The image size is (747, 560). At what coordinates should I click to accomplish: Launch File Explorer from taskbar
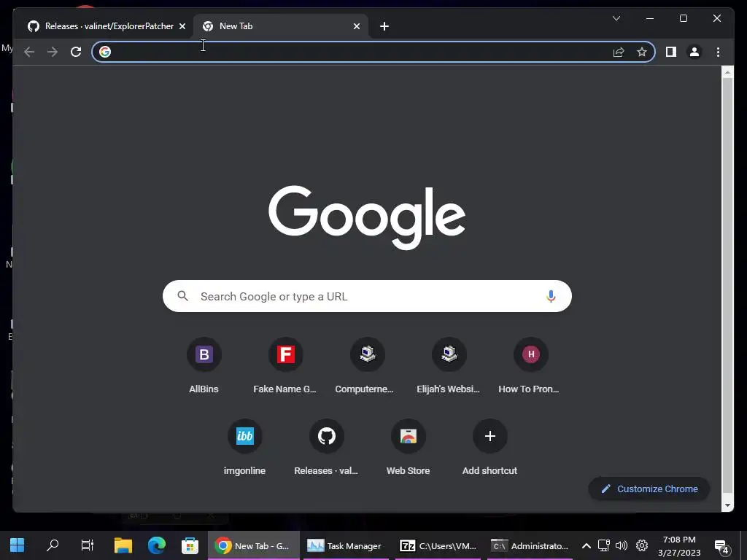pos(123,545)
